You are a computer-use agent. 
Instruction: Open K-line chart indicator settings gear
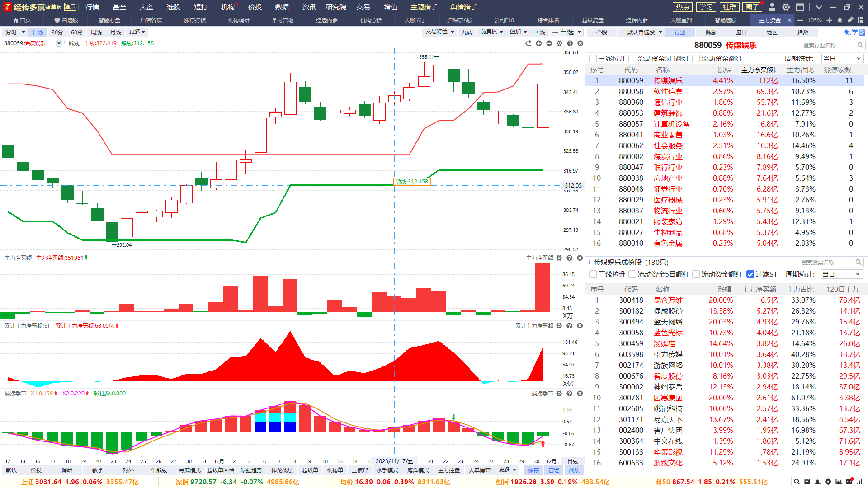point(559,43)
